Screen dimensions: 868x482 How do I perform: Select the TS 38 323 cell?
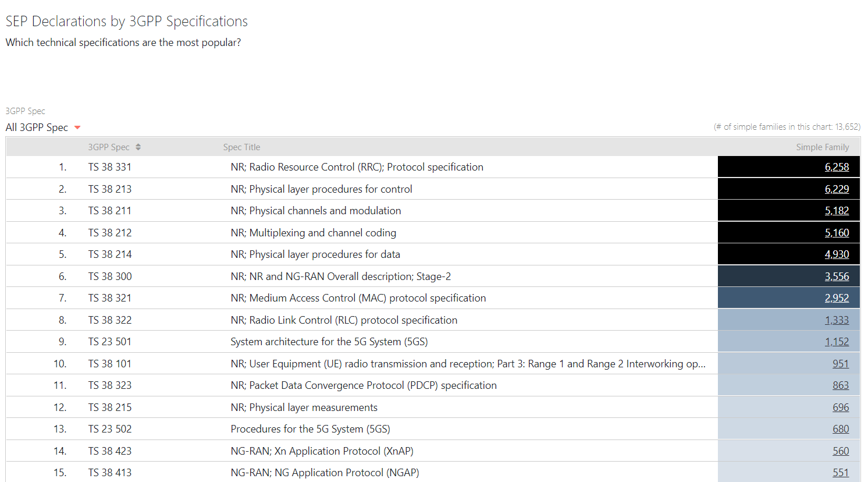point(110,385)
